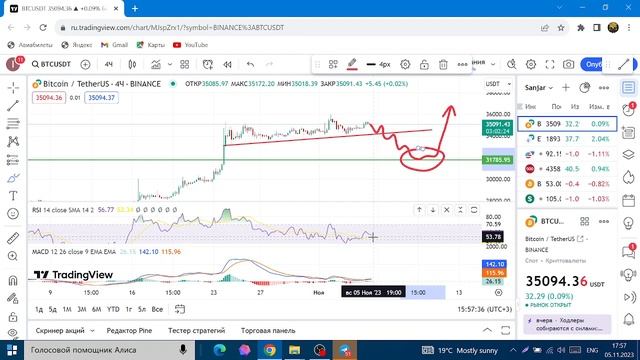This screenshot has height=360, width=640.
Task: Open Торговая панель tab
Action: click(x=268, y=331)
